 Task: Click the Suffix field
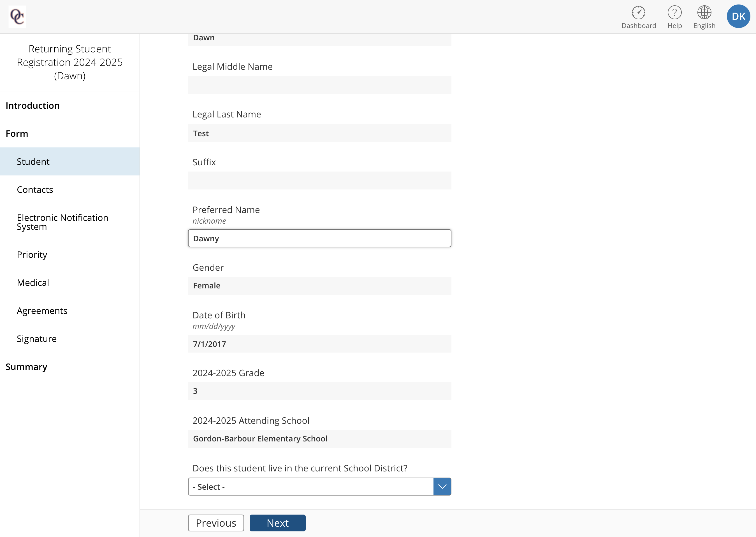click(x=319, y=180)
